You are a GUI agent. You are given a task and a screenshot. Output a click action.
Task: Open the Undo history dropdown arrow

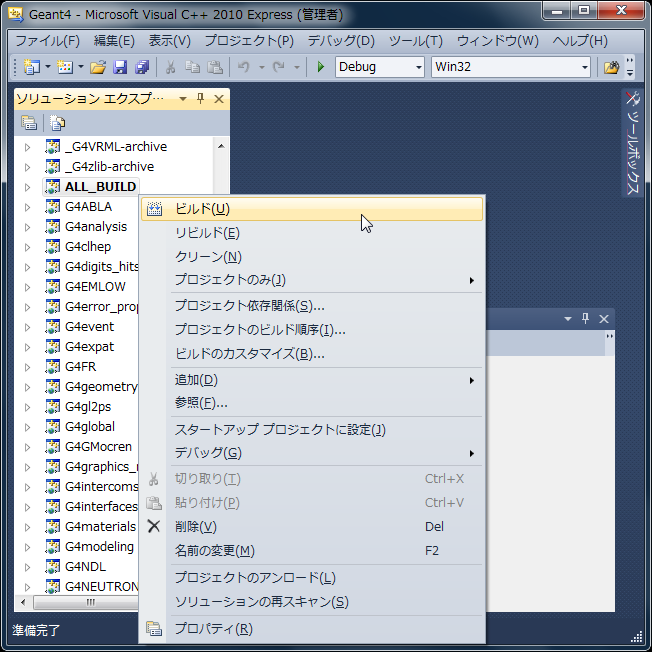pyautogui.click(x=262, y=67)
